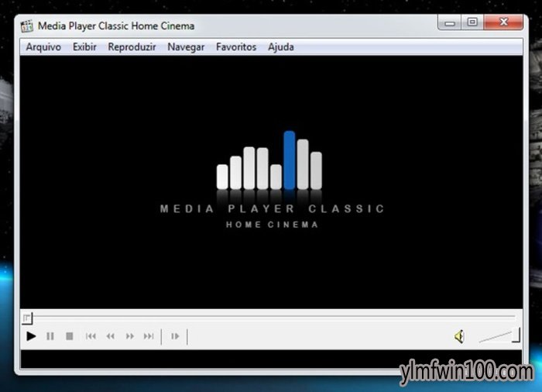Click the volume slider handle
The width and height of the screenshot is (542, 392).
tap(516, 335)
